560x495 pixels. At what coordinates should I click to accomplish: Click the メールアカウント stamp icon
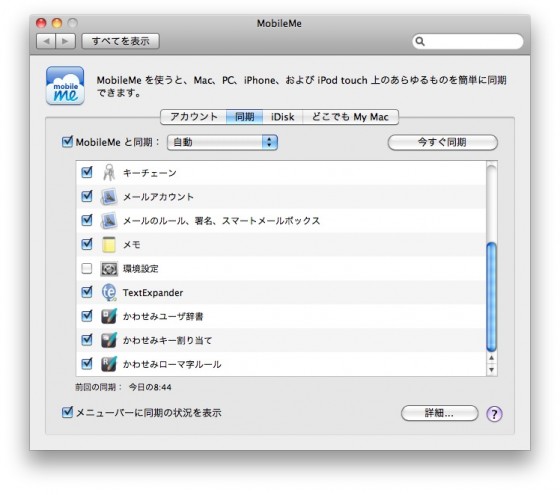pos(109,196)
